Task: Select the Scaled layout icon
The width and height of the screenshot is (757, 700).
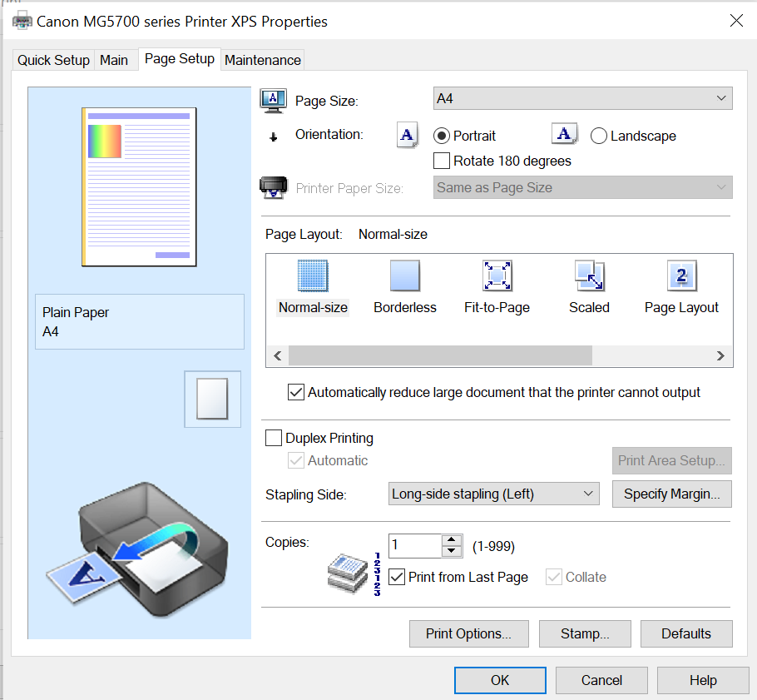Action: [x=589, y=276]
